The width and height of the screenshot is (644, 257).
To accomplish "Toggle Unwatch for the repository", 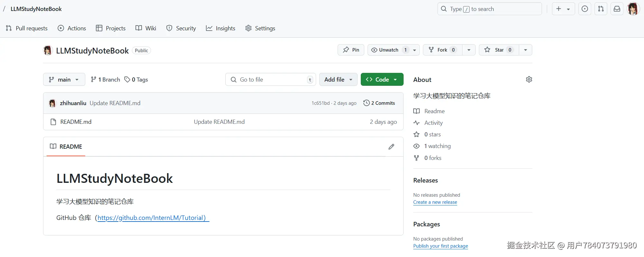I will pyautogui.click(x=389, y=50).
